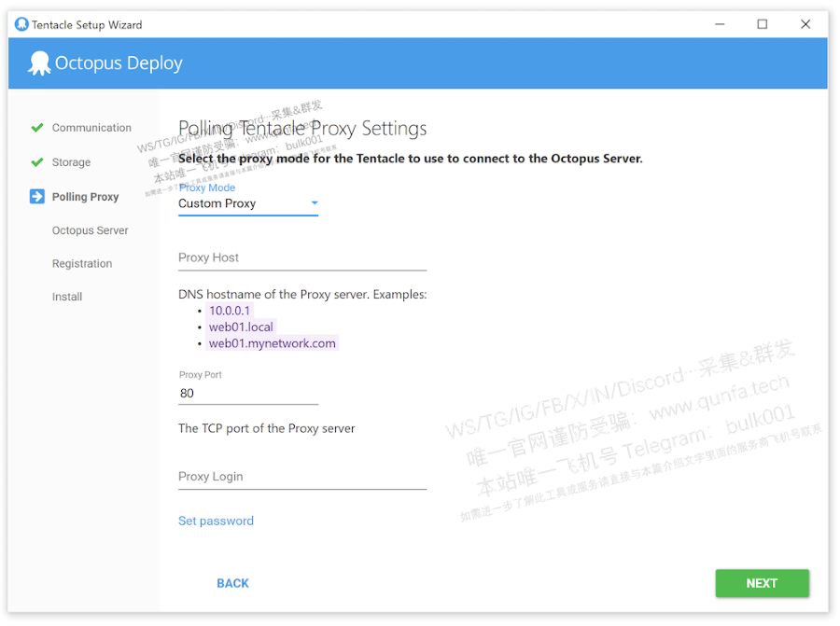Select the Polling Proxy step
This screenshot has height=626, width=840.
pyautogui.click(x=85, y=197)
